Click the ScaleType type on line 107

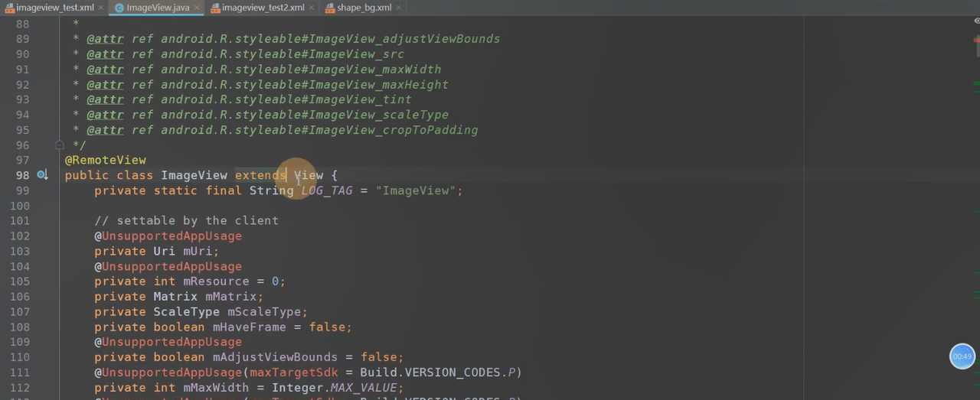[x=187, y=312]
